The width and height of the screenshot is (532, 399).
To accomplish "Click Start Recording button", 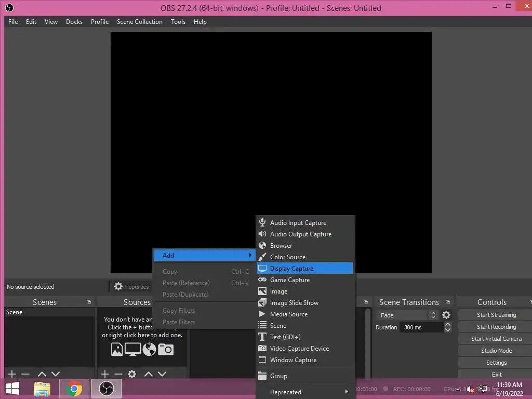I will pos(496,327).
